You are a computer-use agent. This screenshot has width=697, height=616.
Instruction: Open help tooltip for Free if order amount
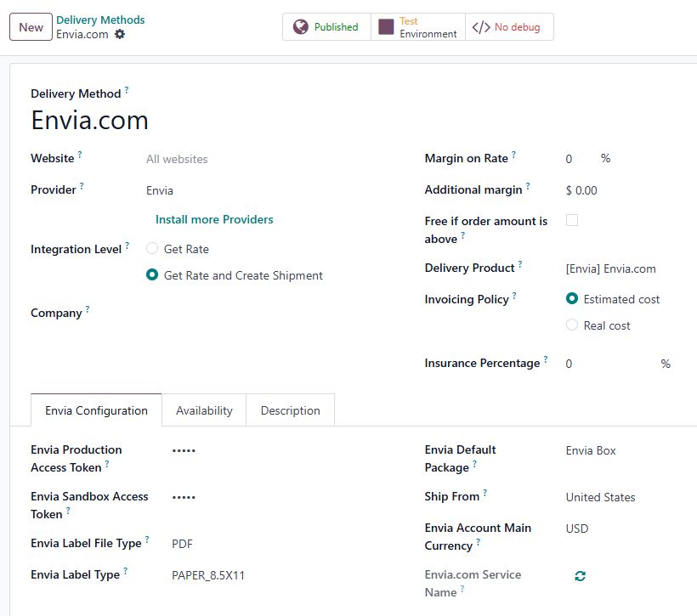[462, 235]
